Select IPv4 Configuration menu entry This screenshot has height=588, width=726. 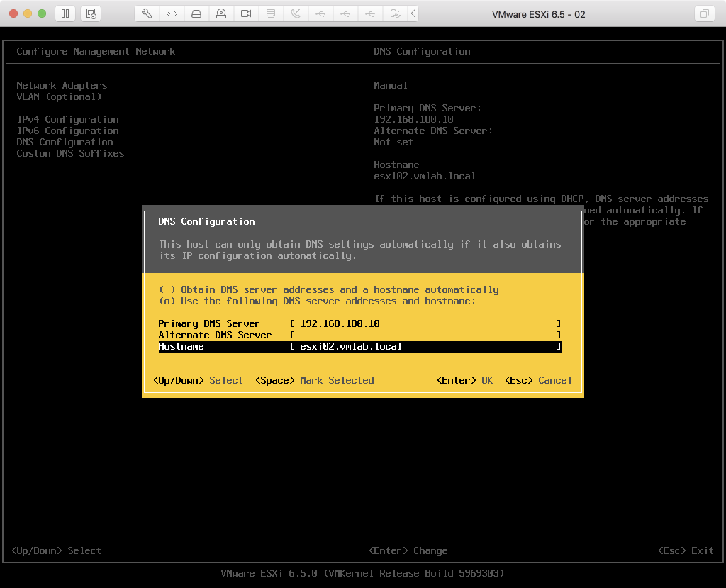[x=67, y=119]
